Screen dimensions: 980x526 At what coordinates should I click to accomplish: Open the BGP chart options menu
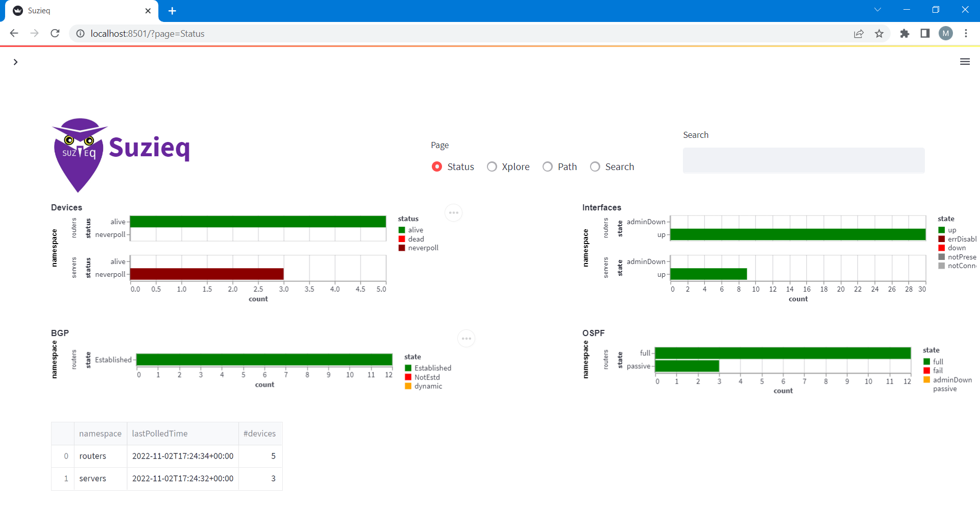pos(466,339)
